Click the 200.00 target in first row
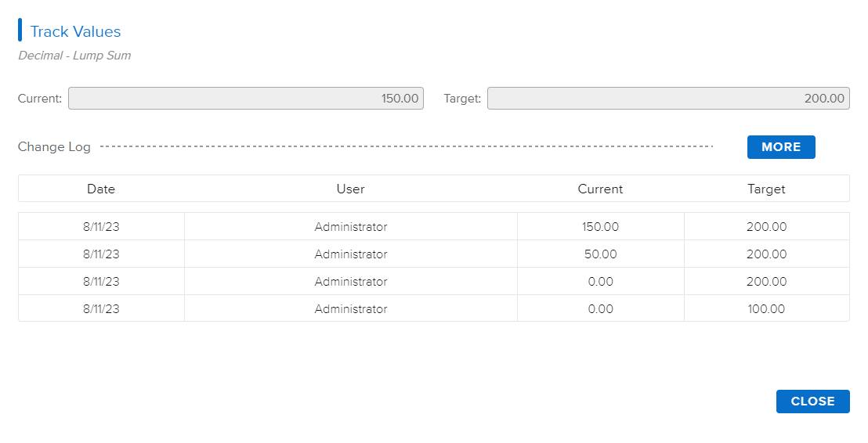This screenshot has height=443, width=868. click(x=766, y=227)
